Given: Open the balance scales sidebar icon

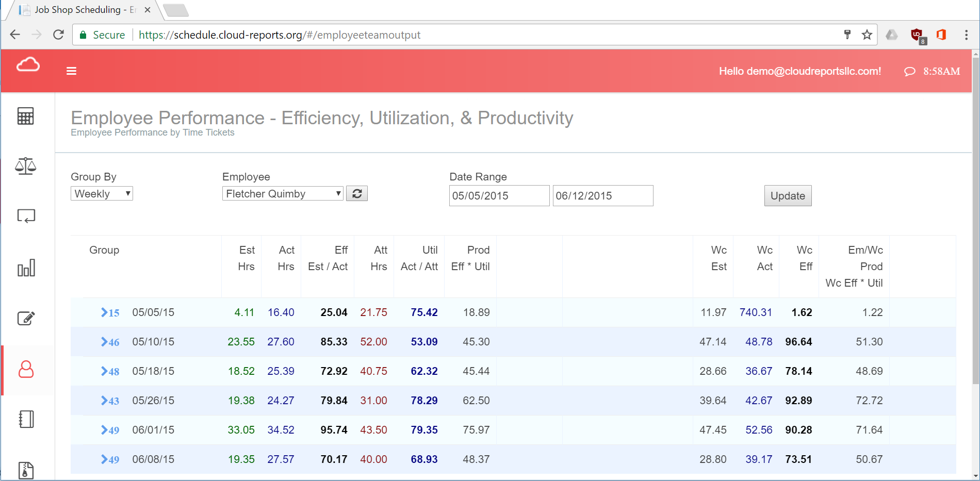Looking at the screenshot, I should click(26, 166).
